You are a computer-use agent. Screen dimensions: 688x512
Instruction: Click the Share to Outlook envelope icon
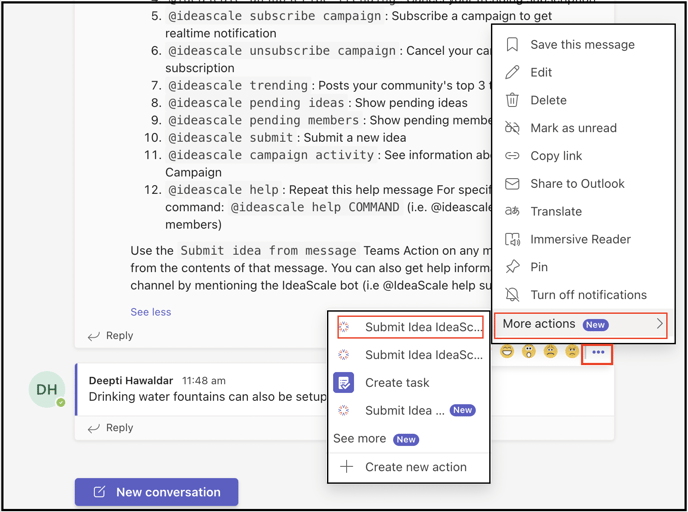(512, 183)
